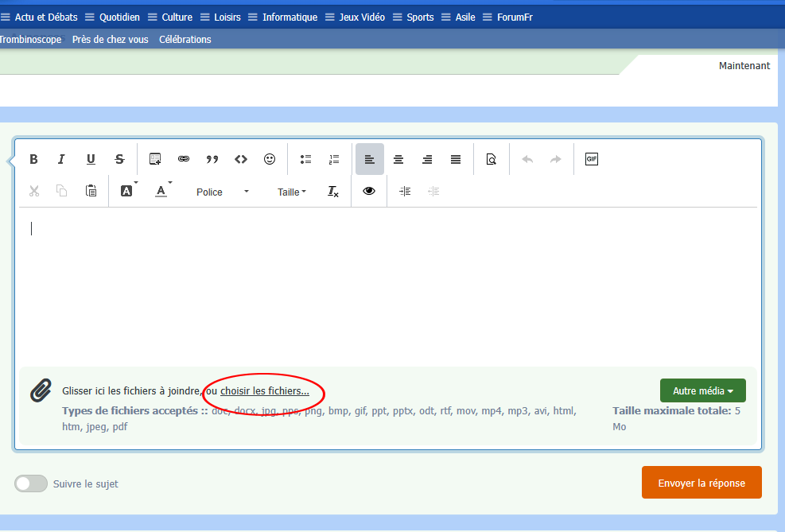Viewport: 785px width, 532px height.
Task: Toggle underline formatting
Action: [91, 159]
